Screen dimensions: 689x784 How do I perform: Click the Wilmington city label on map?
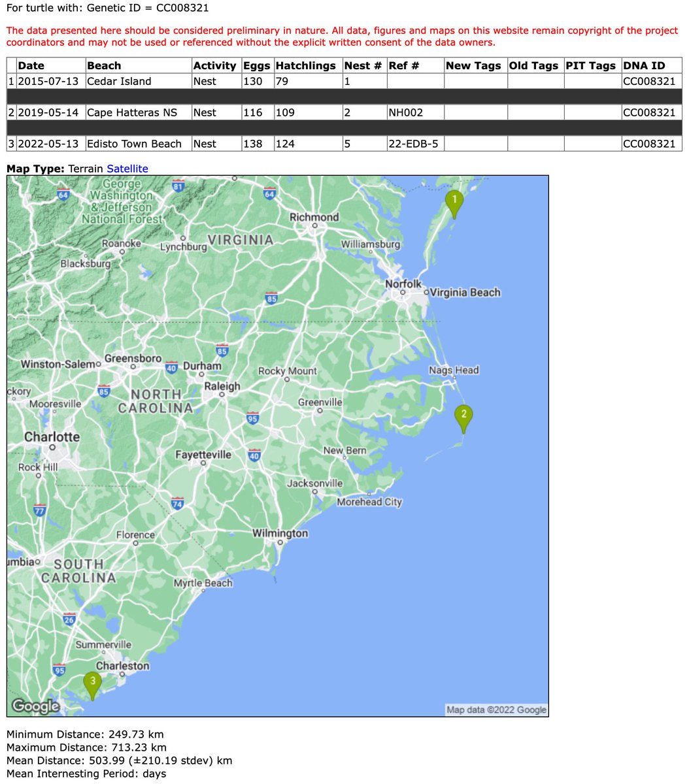point(280,533)
